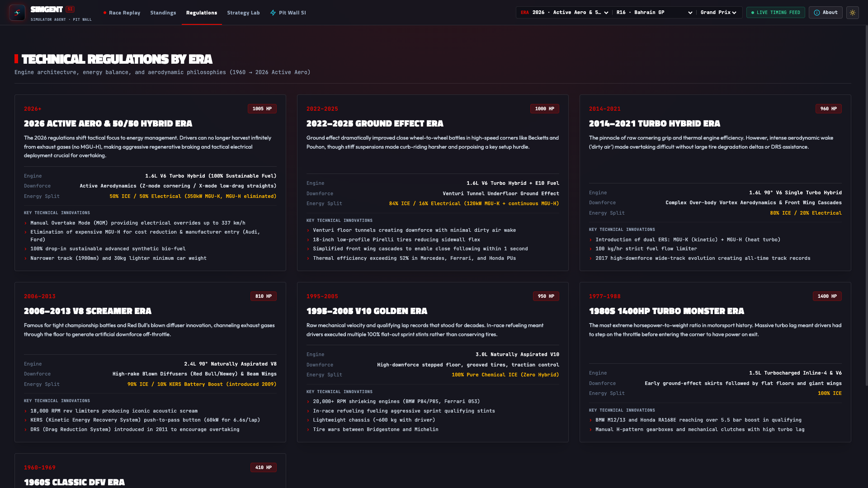Click '3.0L Naturally Aspirated V10' engine value
This screenshot has height=488, width=868.
tap(517, 355)
